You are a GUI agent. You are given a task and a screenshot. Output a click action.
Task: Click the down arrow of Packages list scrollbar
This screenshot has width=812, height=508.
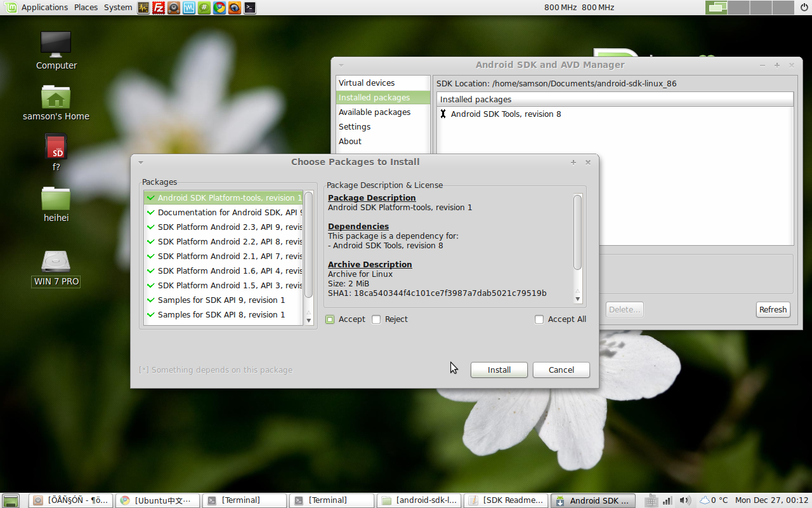click(x=309, y=321)
